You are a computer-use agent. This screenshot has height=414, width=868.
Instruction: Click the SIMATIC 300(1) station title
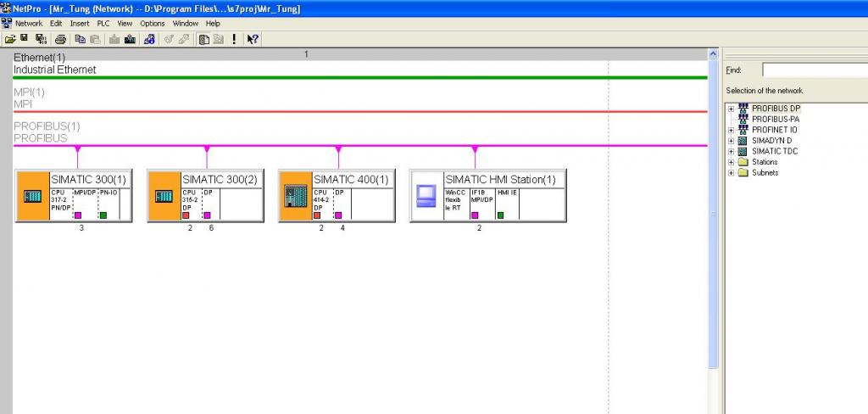click(x=88, y=180)
